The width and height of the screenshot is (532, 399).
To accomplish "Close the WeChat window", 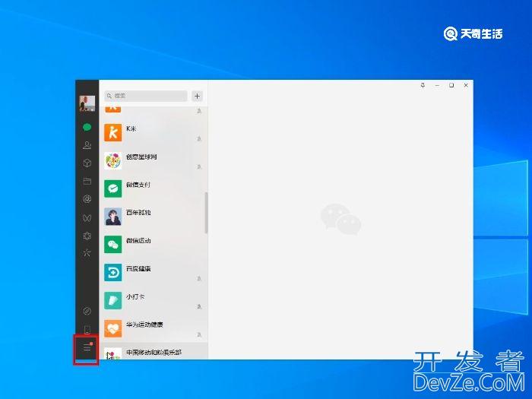I will pyautogui.click(x=466, y=85).
